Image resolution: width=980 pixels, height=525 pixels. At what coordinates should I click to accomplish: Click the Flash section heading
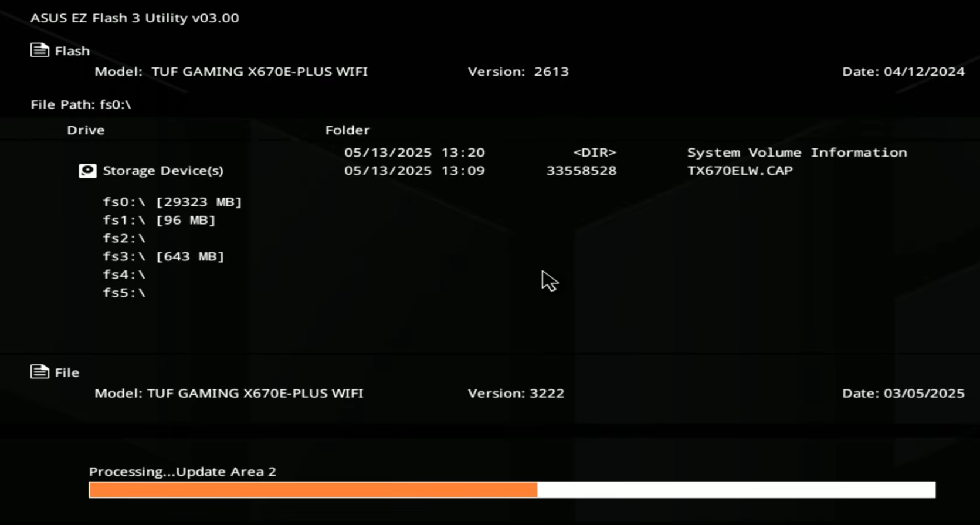click(x=72, y=51)
